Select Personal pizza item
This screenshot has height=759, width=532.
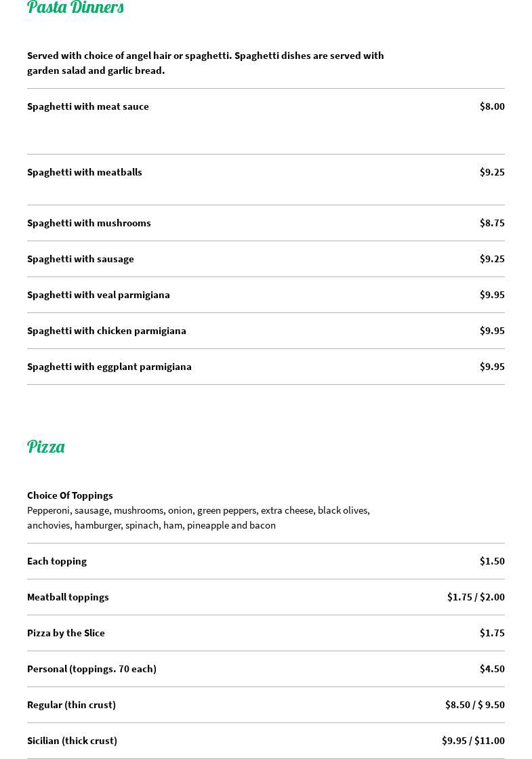[x=91, y=669]
